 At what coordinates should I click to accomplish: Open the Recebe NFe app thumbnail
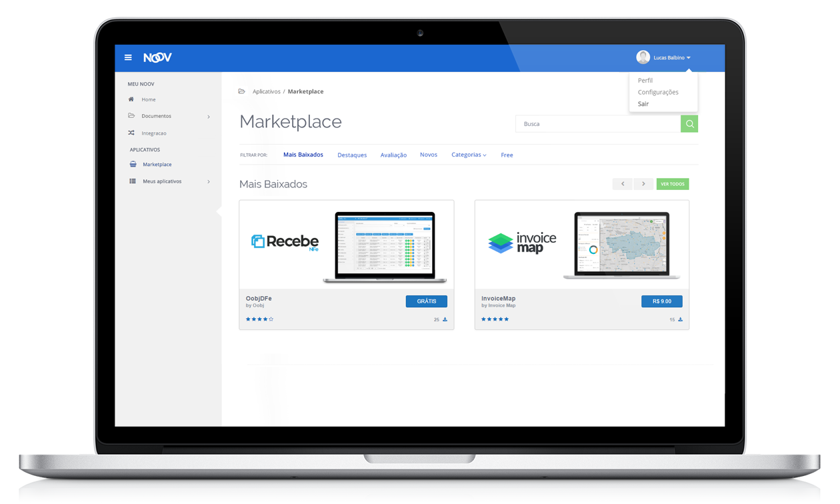click(x=347, y=245)
